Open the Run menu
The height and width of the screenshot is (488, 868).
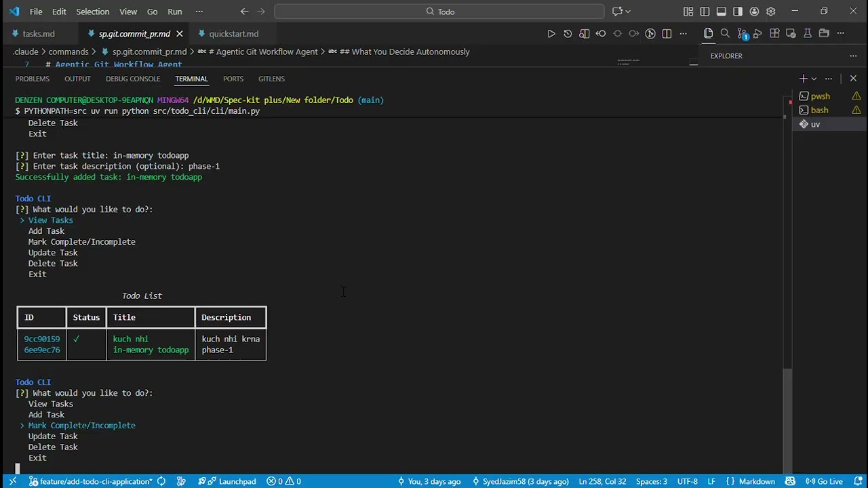click(x=175, y=12)
